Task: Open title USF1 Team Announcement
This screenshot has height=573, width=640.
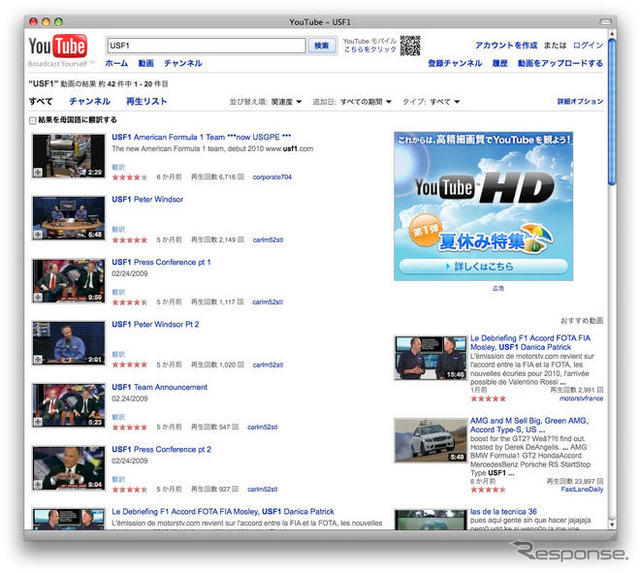Action: point(160,387)
